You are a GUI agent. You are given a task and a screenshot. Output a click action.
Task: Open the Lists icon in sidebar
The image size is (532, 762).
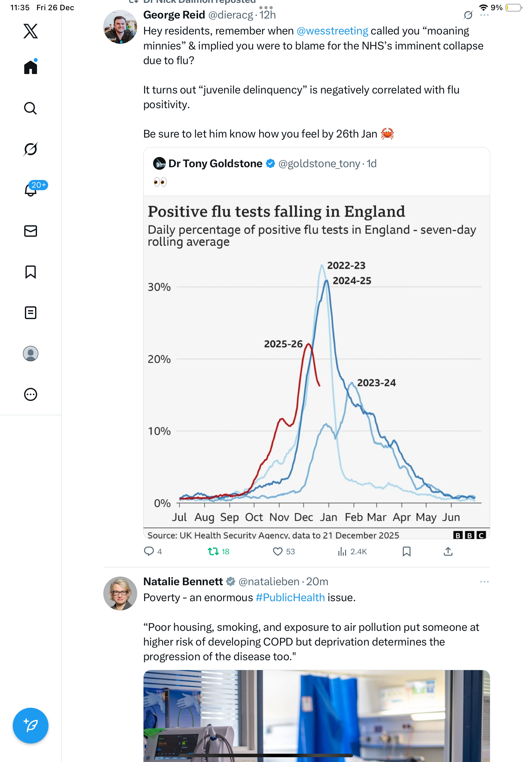tap(31, 313)
